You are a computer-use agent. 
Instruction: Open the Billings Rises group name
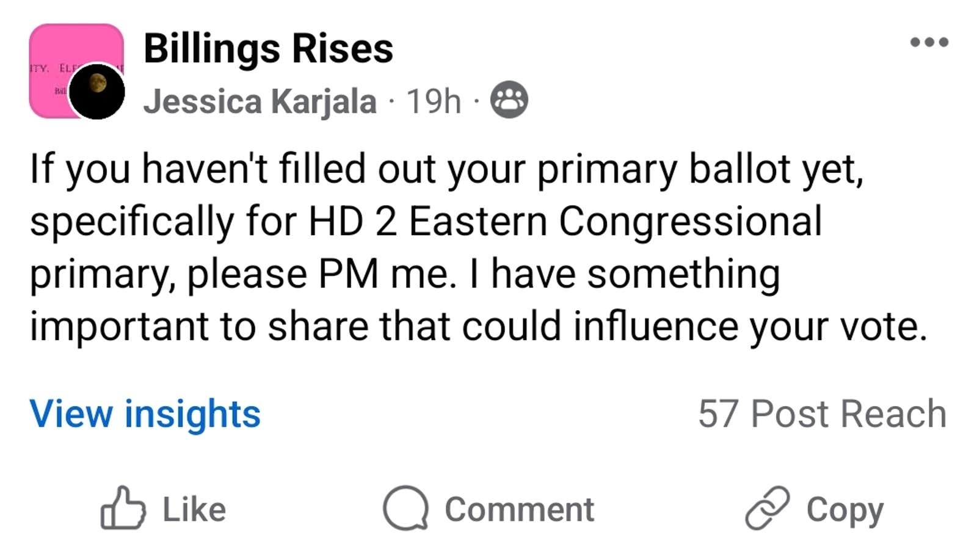click(268, 48)
